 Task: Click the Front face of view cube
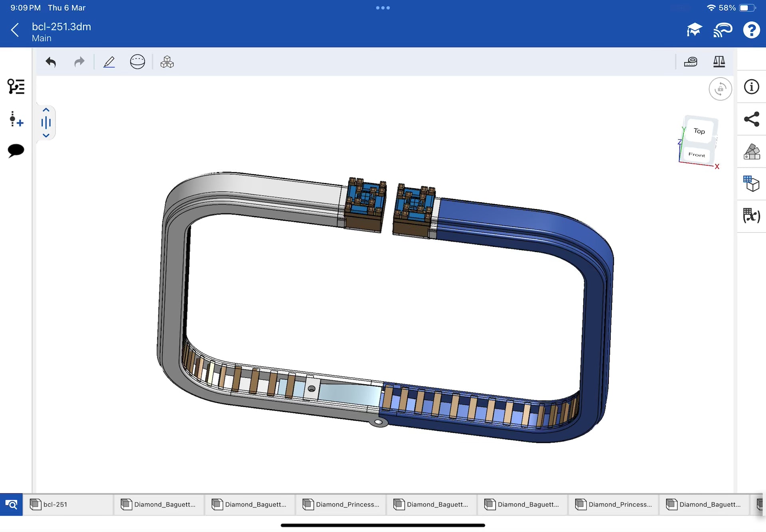point(697,155)
